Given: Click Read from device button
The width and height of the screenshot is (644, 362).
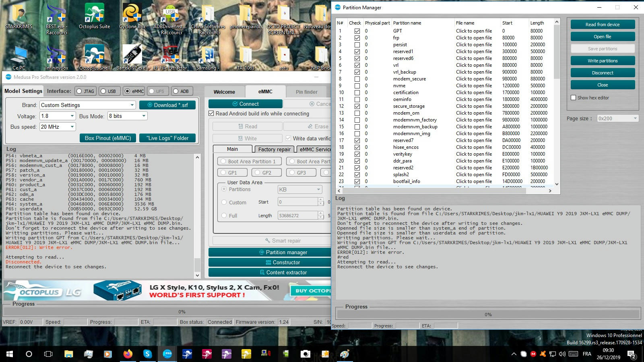Looking at the screenshot, I should point(603,25).
